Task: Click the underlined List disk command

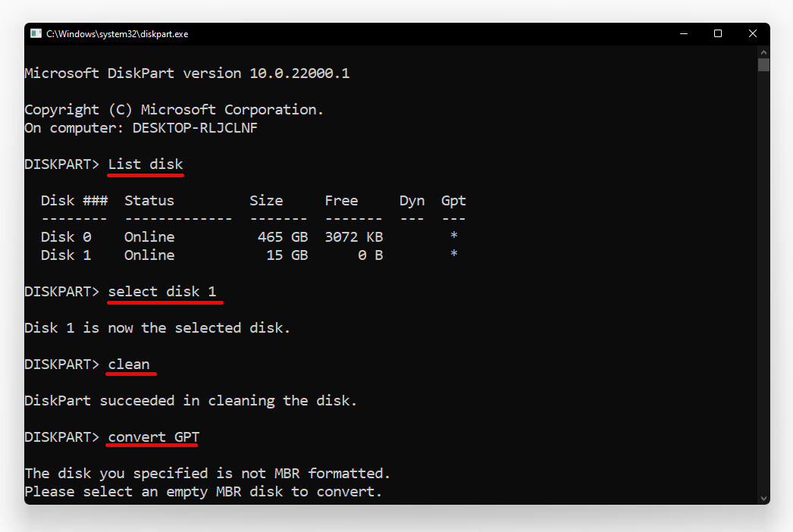Action: pyautogui.click(x=145, y=164)
